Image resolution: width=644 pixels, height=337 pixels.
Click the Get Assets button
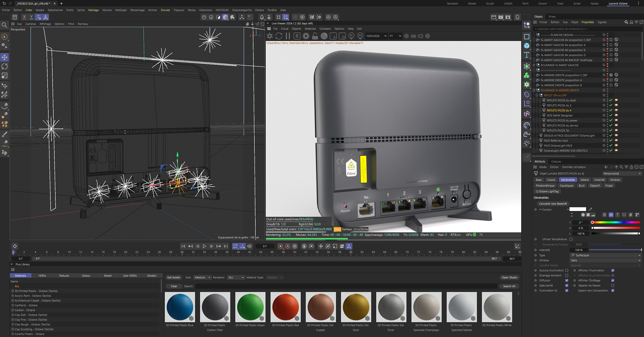click(174, 277)
